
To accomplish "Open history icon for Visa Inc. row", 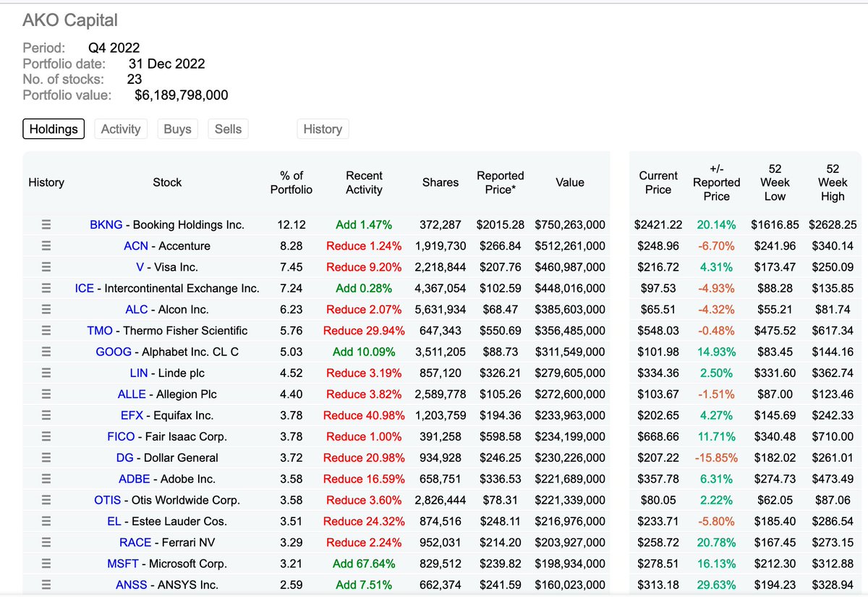I will pos(46,267).
